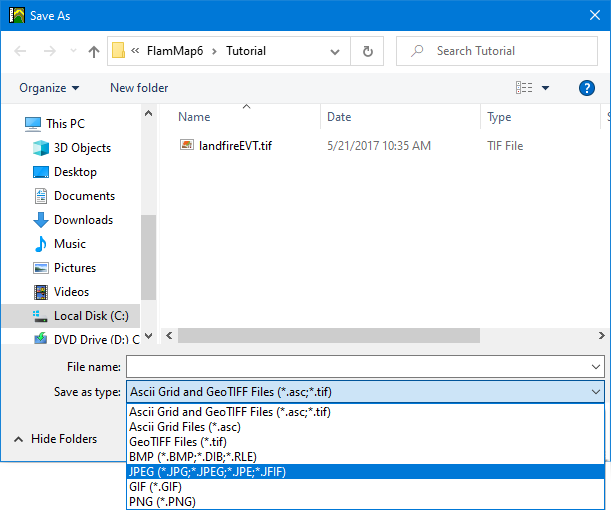Screen dimensions: 611x510
Task: Sort files by Name column
Action: point(194,117)
